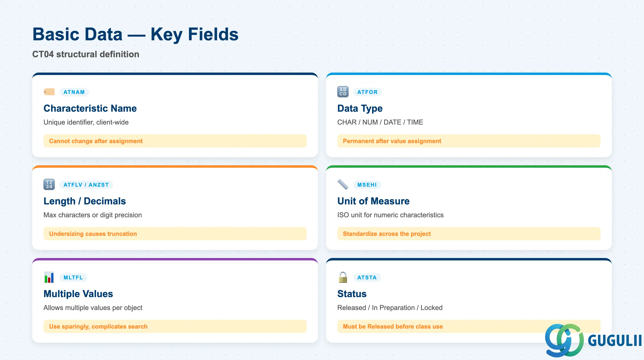Select the MLTFL field badge
Viewport: 644px width, 360px height.
point(73,277)
